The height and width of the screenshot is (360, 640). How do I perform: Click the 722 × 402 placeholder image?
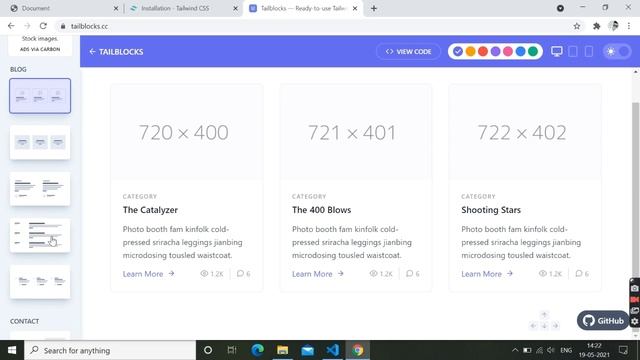tap(525, 132)
